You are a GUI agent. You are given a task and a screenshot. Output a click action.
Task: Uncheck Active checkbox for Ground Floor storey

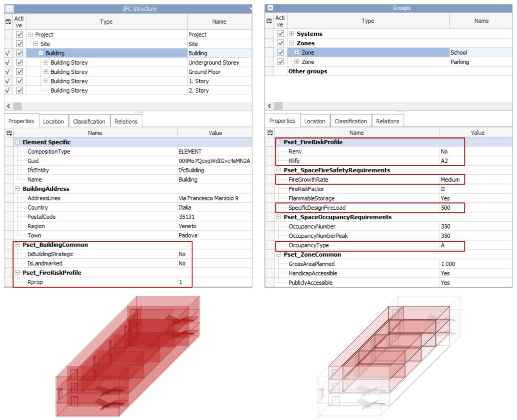20,71
